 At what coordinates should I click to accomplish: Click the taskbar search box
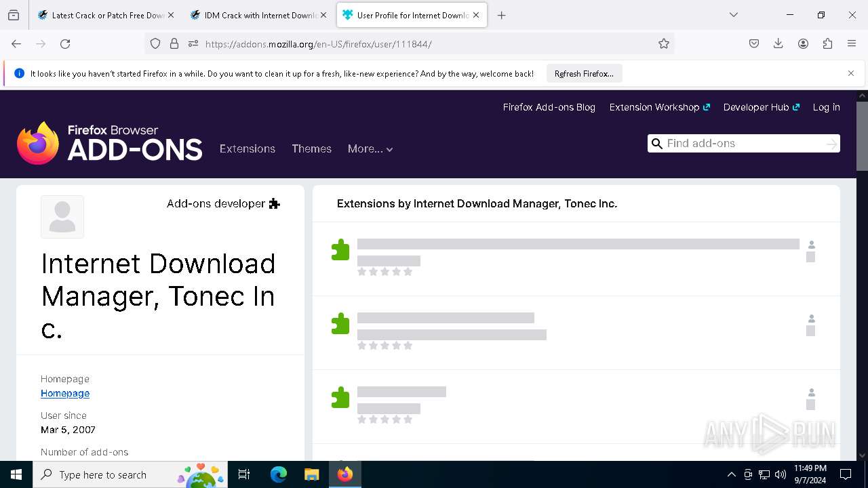[132, 474]
